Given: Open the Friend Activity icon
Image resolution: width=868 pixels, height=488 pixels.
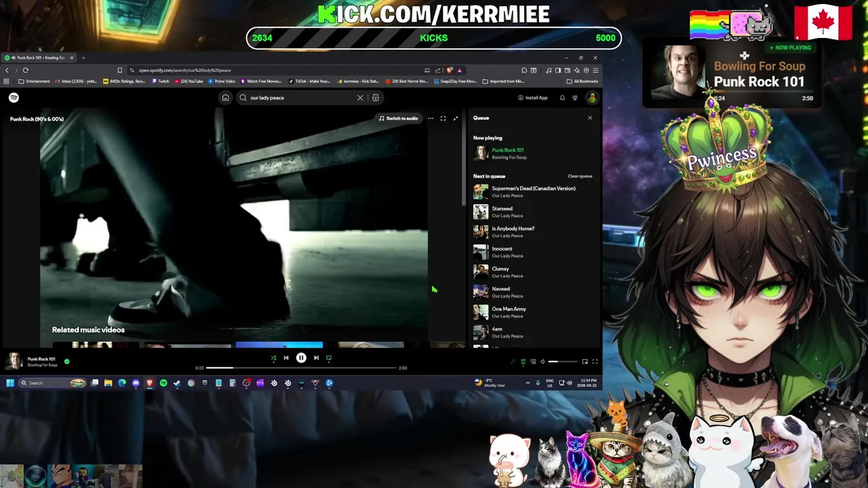Looking at the screenshot, I should click(575, 98).
